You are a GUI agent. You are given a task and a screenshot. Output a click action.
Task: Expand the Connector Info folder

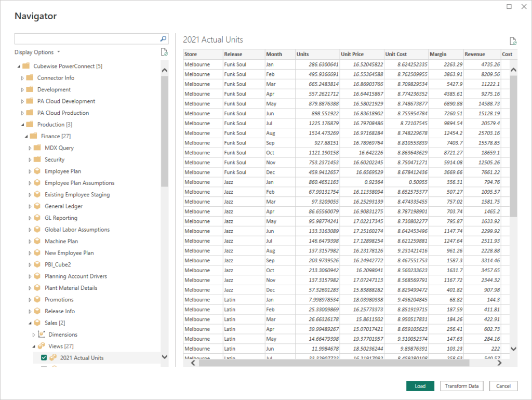click(22, 78)
